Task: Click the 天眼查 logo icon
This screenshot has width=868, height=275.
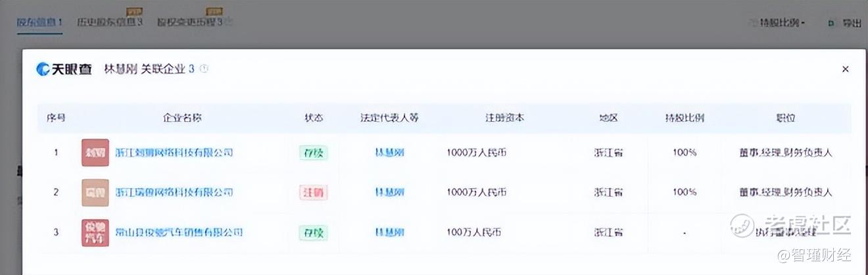Action: [x=43, y=69]
